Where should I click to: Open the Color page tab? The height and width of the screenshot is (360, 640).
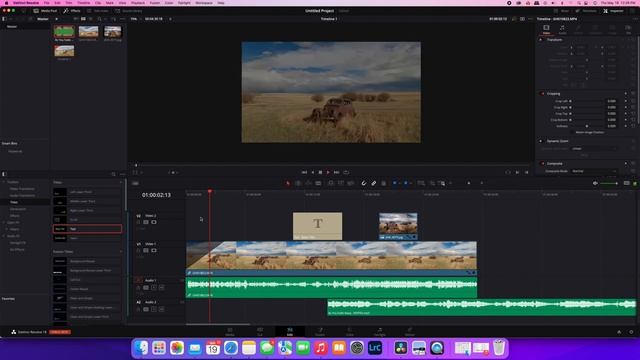tap(350, 331)
